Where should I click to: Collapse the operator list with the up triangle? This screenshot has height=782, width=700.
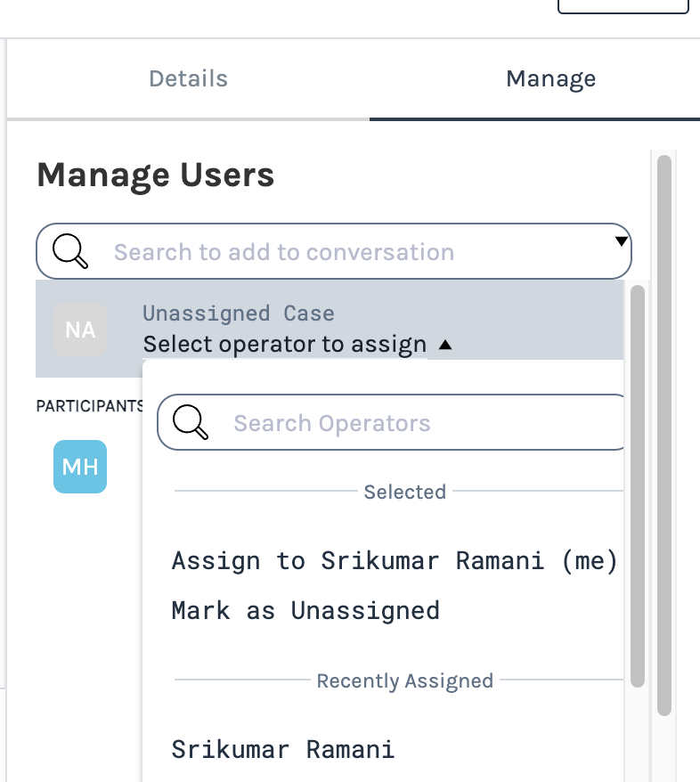pyautogui.click(x=445, y=344)
